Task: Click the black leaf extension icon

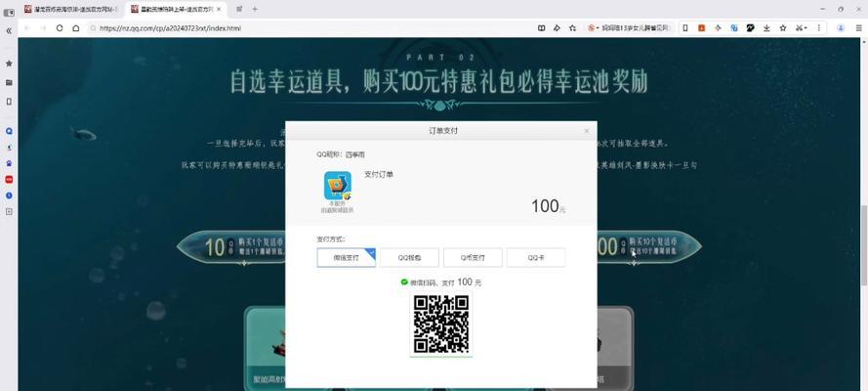Action: 750,27
